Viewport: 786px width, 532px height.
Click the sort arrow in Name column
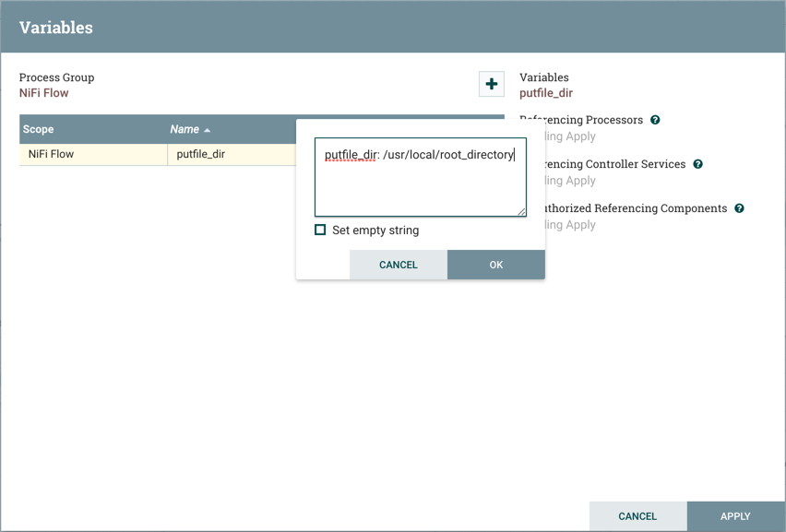click(208, 130)
